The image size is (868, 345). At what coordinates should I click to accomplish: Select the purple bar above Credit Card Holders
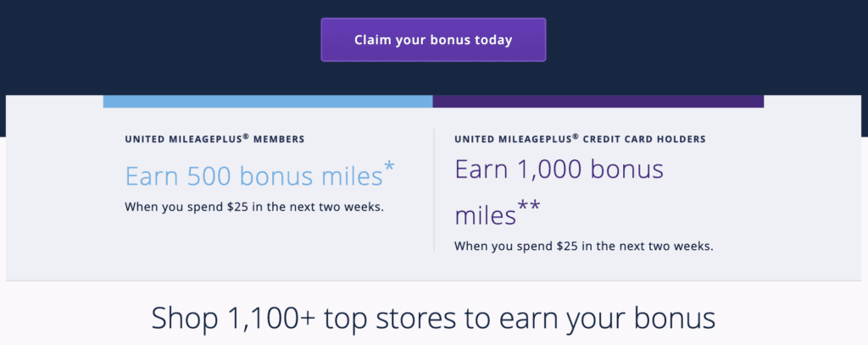coord(598,102)
